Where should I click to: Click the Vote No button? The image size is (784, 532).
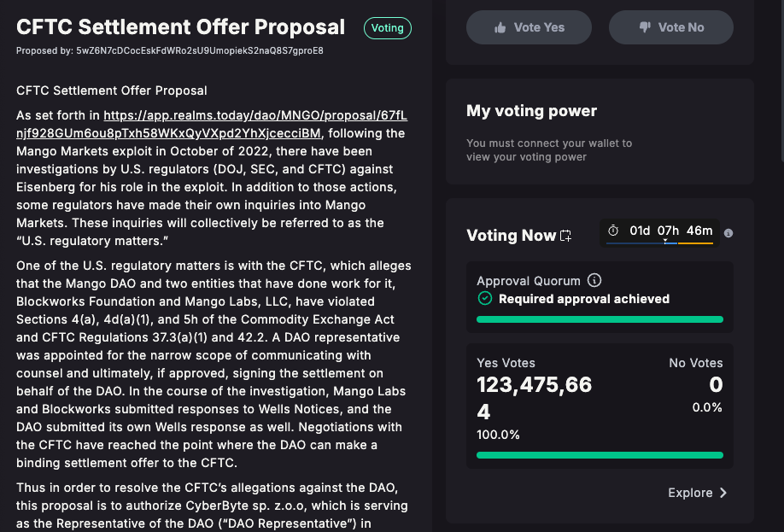coord(671,27)
